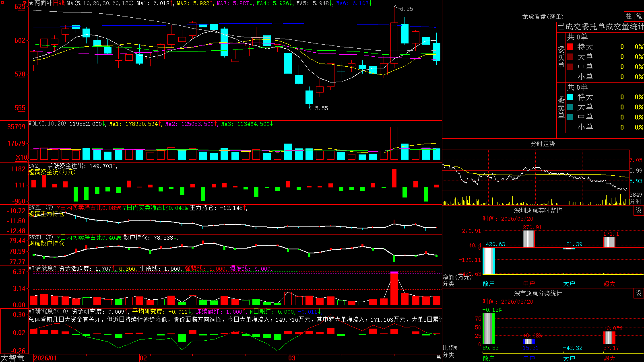644x362 pixels.
Task: Click the 深市超赢分类统计 panel title
Action: 538,293
